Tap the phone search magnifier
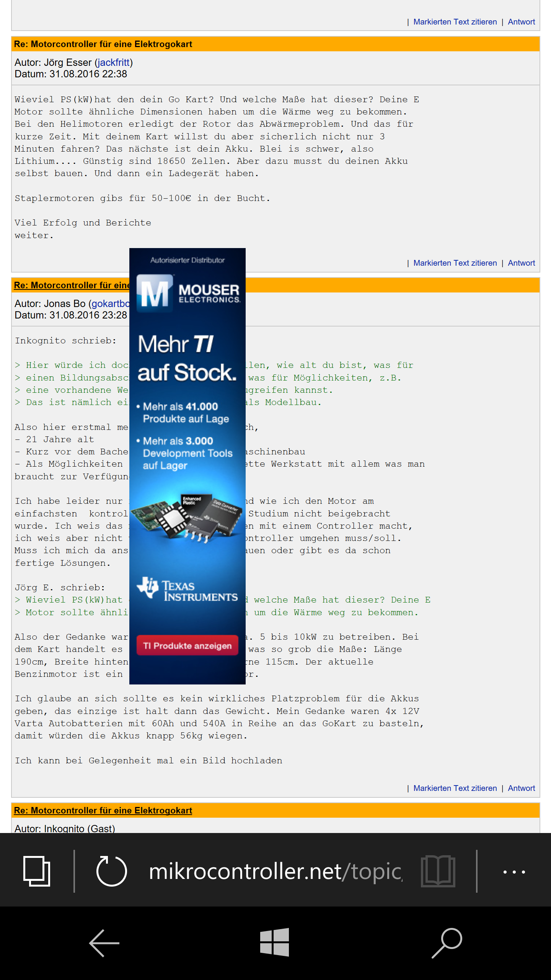551x980 pixels. 447,943
